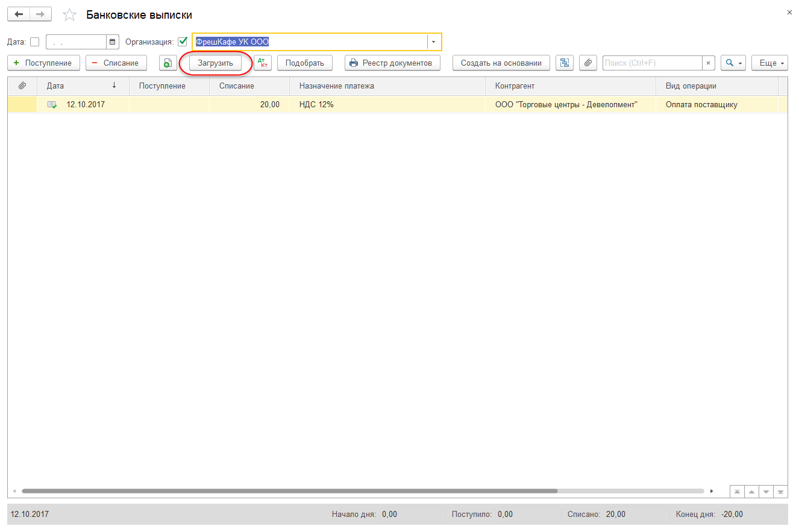This screenshot has width=799, height=532.
Task: Create a new Поступление document
Action: [43, 63]
